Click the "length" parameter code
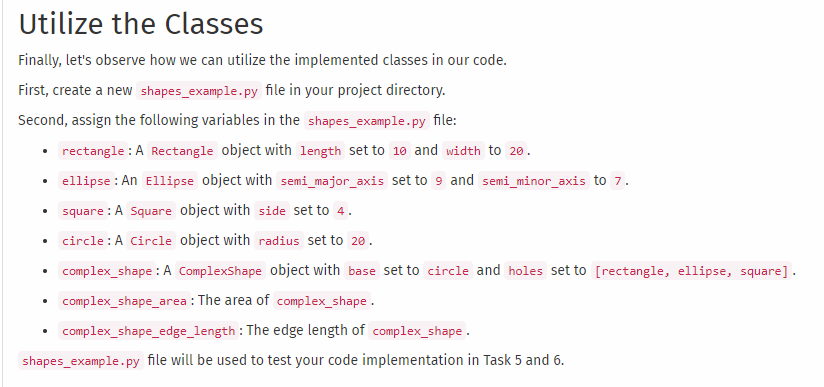This screenshot has height=387, width=824. [321, 151]
